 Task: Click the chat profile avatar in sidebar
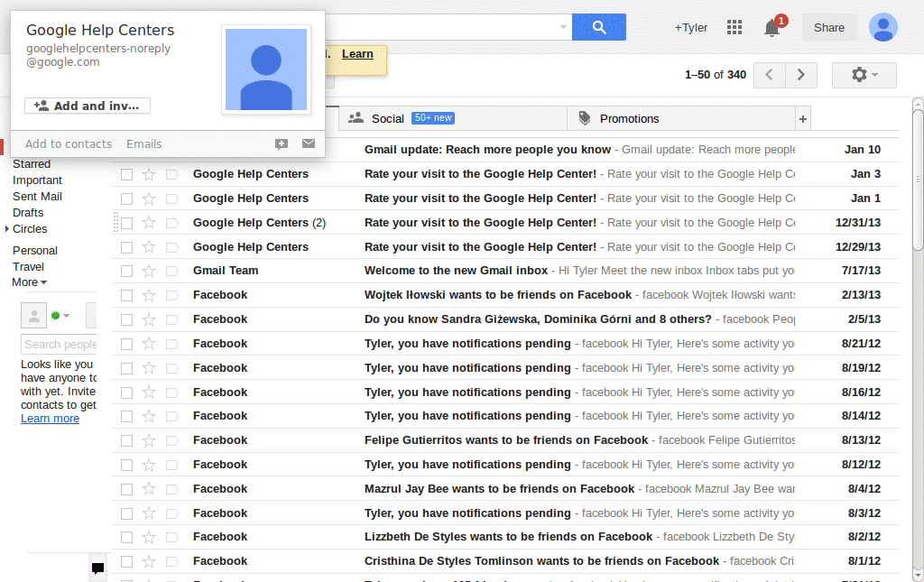[33, 316]
